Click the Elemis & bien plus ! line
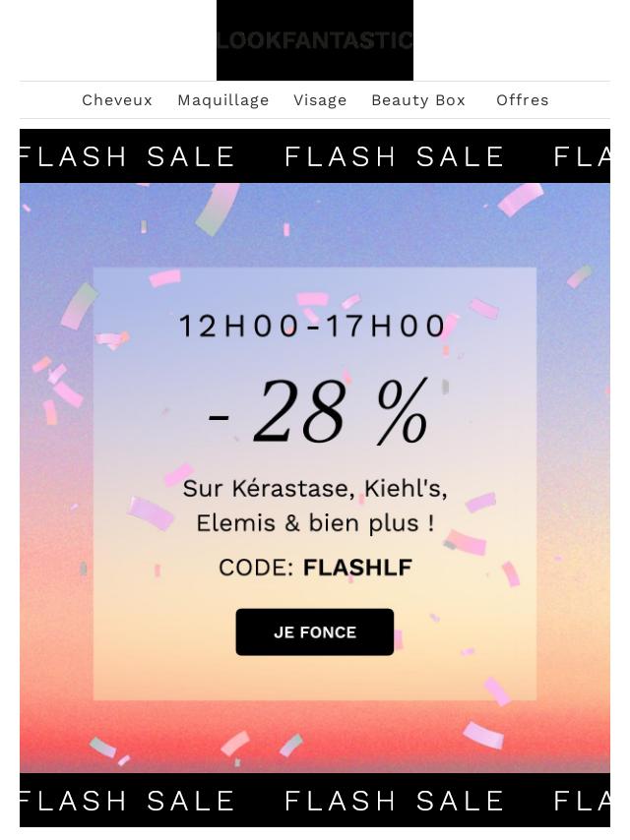630x840 pixels. click(315, 523)
